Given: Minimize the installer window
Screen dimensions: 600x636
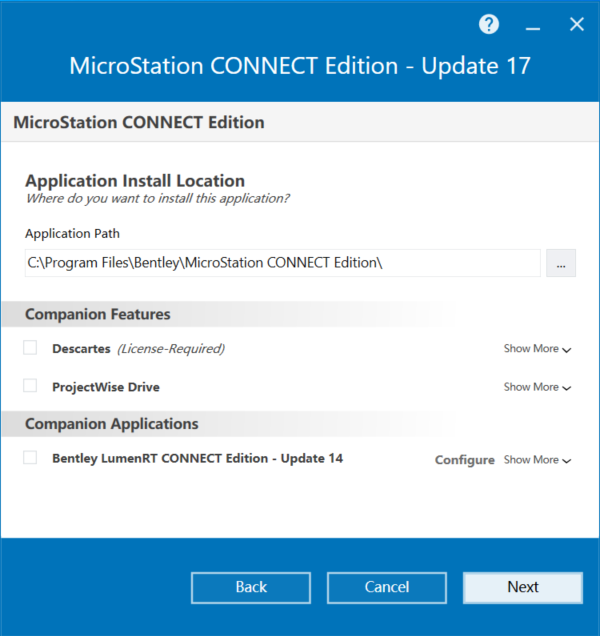Looking at the screenshot, I should (x=533, y=28).
